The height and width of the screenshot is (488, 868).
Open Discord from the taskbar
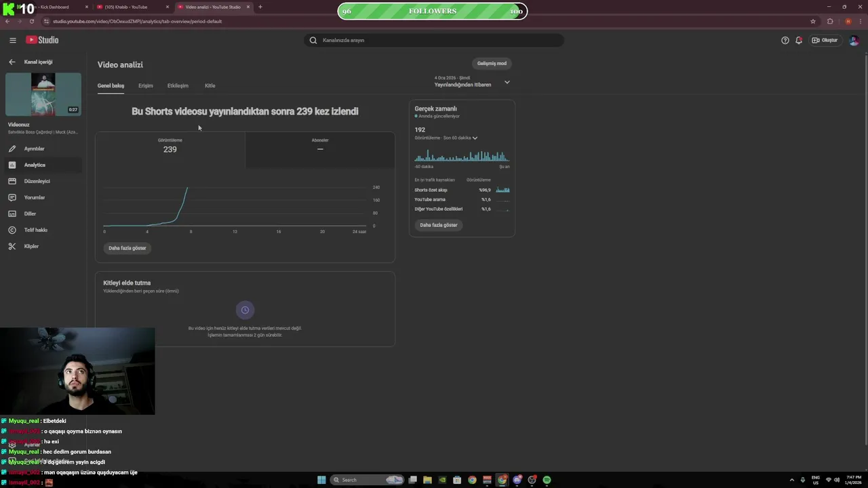click(x=517, y=480)
